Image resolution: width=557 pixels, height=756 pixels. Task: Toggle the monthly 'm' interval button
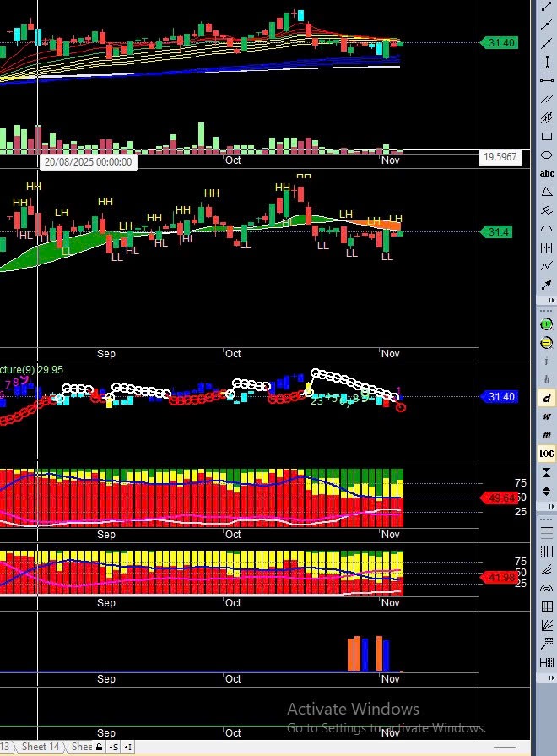click(x=546, y=435)
